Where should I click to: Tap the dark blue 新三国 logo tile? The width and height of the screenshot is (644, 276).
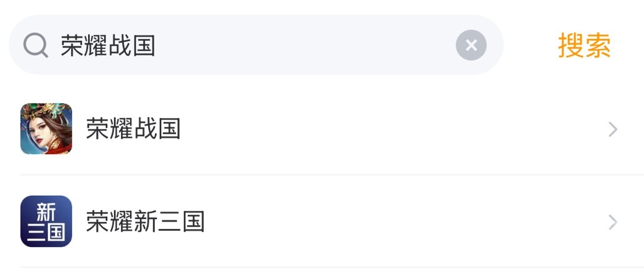[46, 221]
